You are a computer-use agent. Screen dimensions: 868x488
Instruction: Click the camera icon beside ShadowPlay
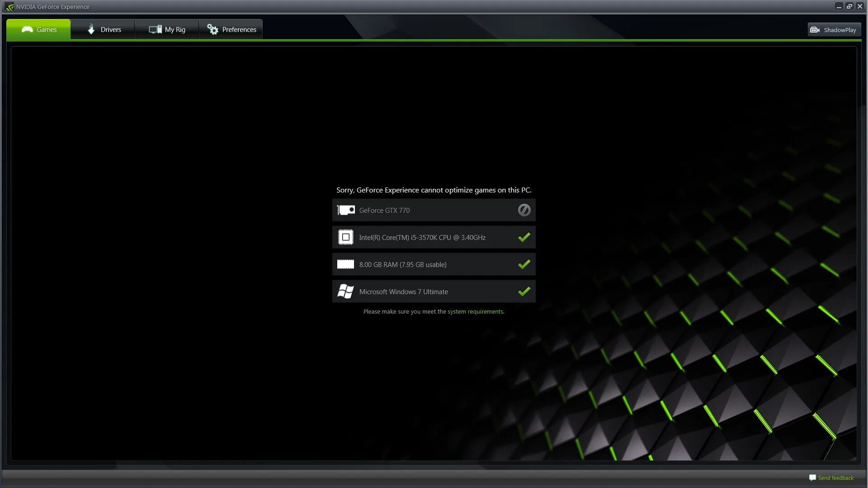[815, 29]
